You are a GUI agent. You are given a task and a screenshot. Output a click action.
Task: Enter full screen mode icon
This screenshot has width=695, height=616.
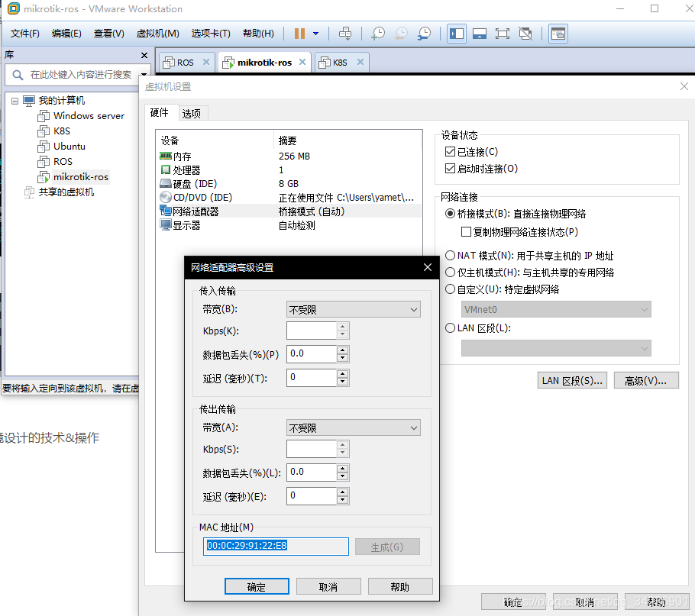(503, 34)
